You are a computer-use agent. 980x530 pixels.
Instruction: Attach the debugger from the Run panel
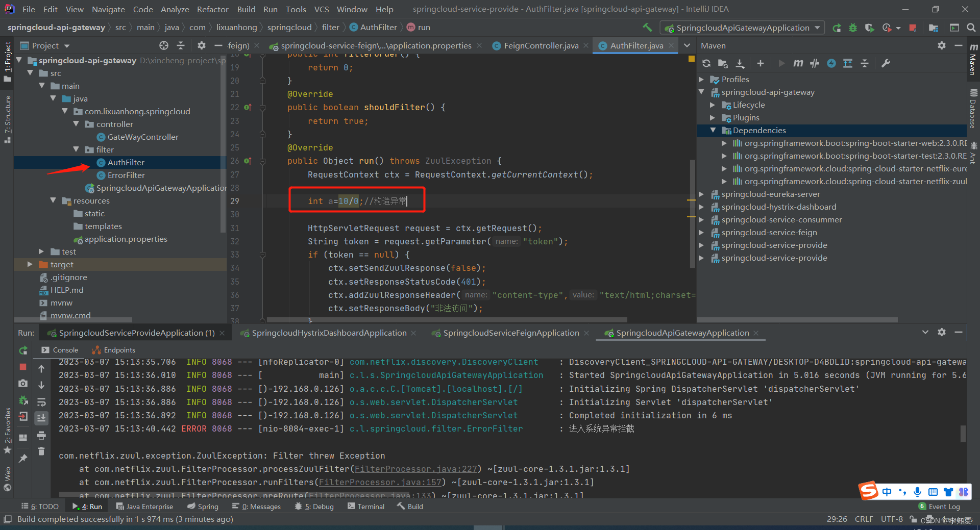[23, 400]
